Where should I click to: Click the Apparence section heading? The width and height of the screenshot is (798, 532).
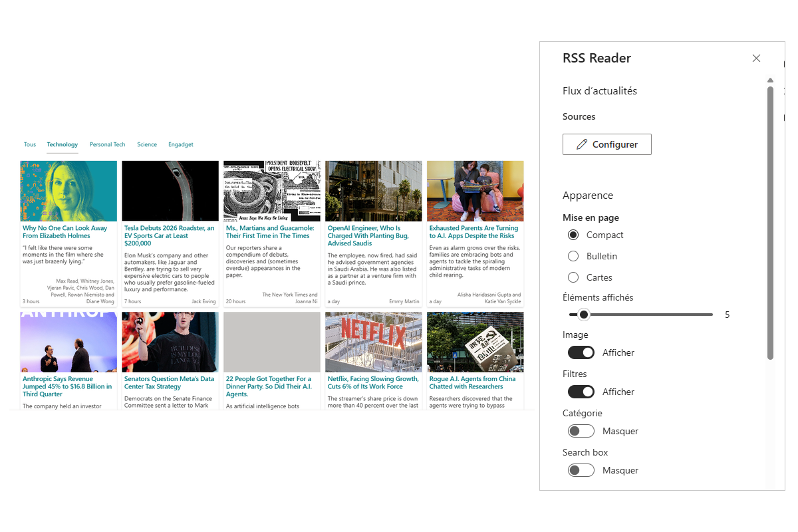[x=588, y=196]
